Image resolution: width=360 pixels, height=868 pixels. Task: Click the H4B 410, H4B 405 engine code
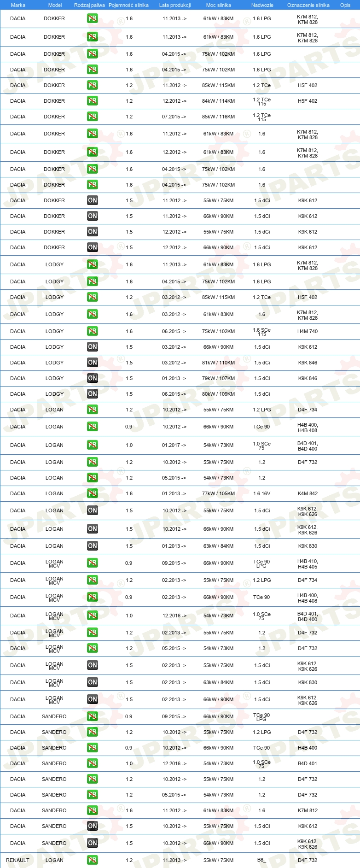(x=308, y=564)
